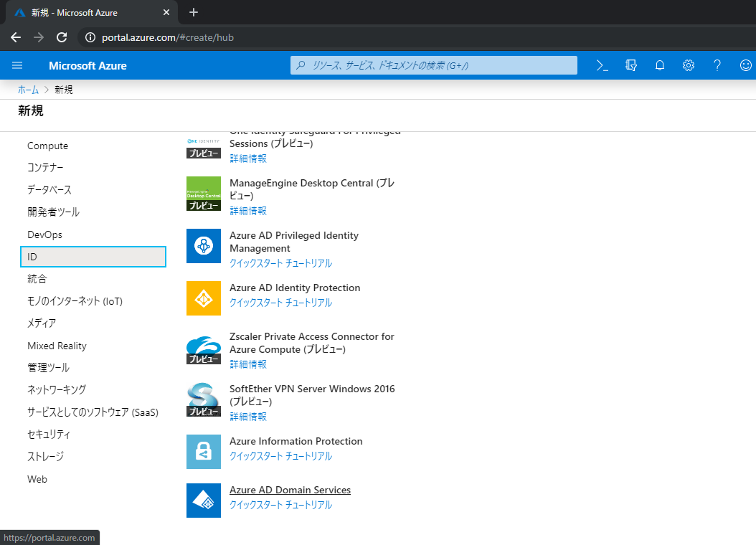The width and height of the screenshot is (756, 545).
Task: Select the コンテナー category
Action: [x=45, y=168]
